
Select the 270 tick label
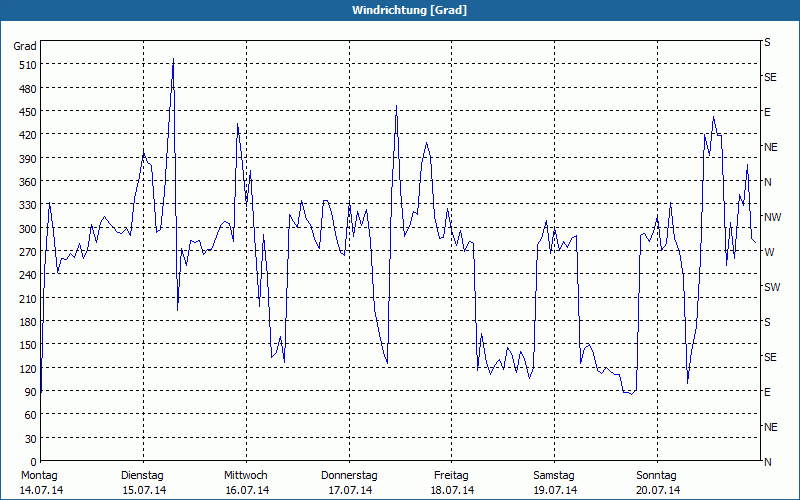[28, 252]
